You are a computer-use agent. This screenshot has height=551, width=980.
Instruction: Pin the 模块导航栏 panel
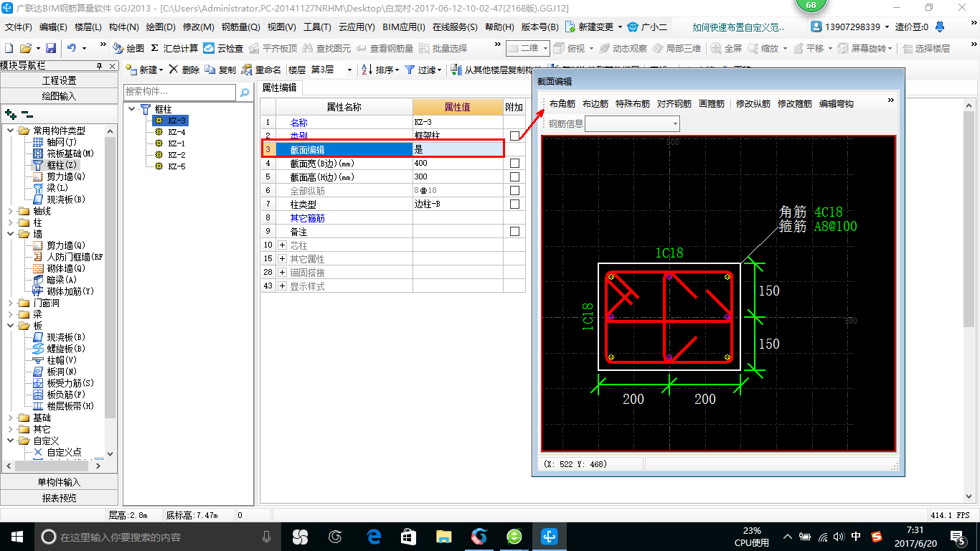point(100,65)
